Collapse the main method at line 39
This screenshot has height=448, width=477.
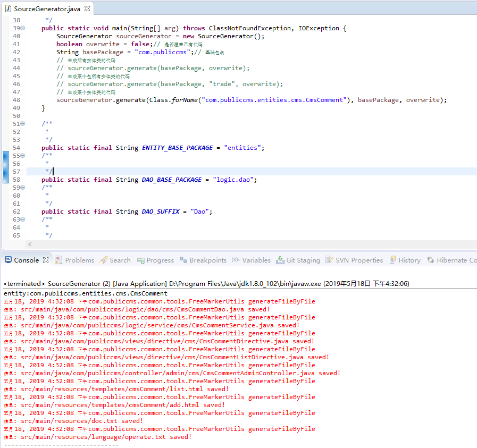click(x=22, y=28)
